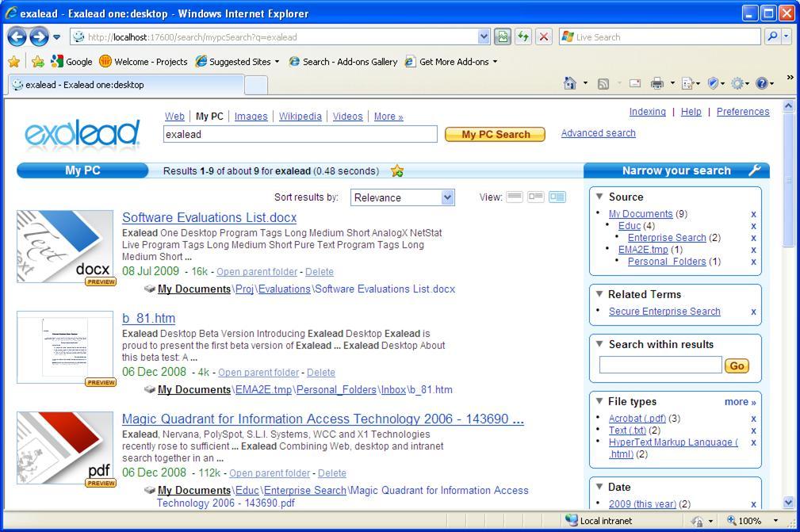Viewport: 800px width, 532px height.
Task: Click the star to save this search
Action: point(396,170)
